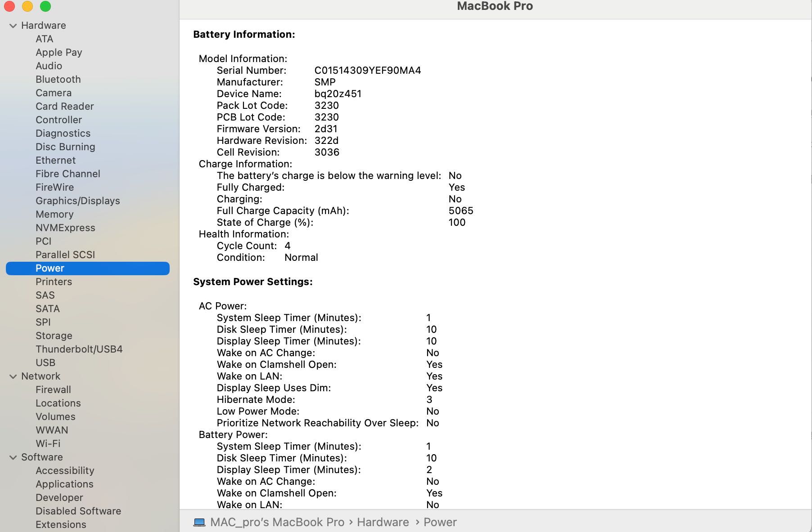This screenshot has width=812, height=532.
Task: Click the Firmware Version value 2d31
Action: (x=326, y=129)
